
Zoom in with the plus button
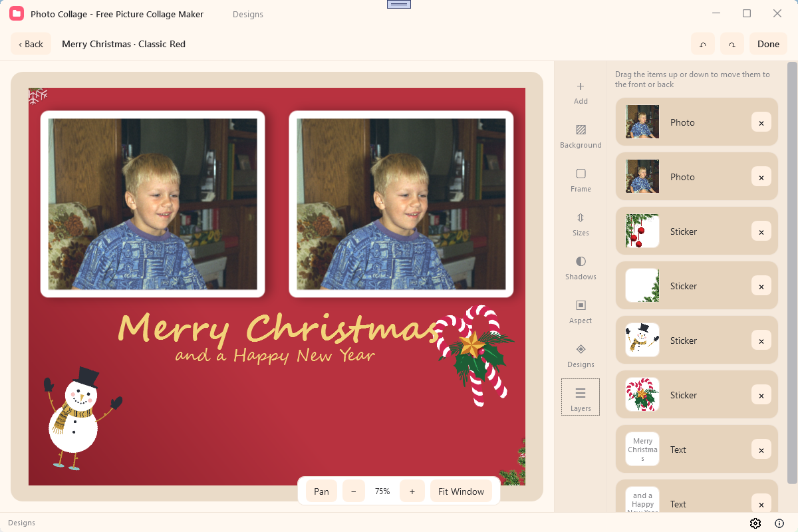pyautogui.click(x=412, y=491)
